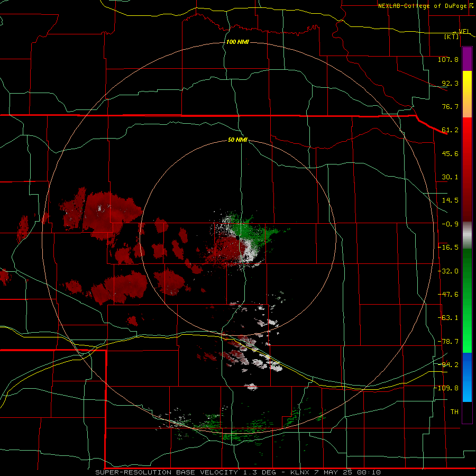
Task: Click the 'SUPER-RESOLUTION BASE VELOCITY' caption text
Action: coord(167,472)
